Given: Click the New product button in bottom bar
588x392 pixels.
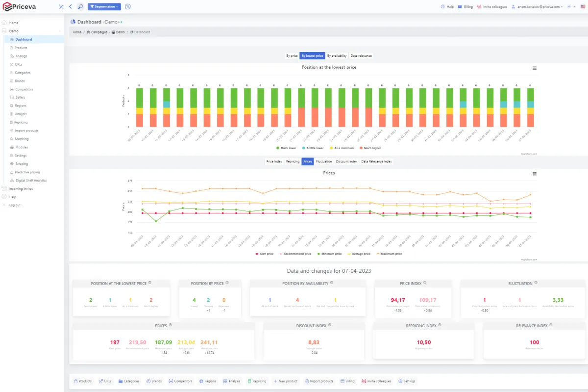Looking at the screenshot, I should click(286, 381).
